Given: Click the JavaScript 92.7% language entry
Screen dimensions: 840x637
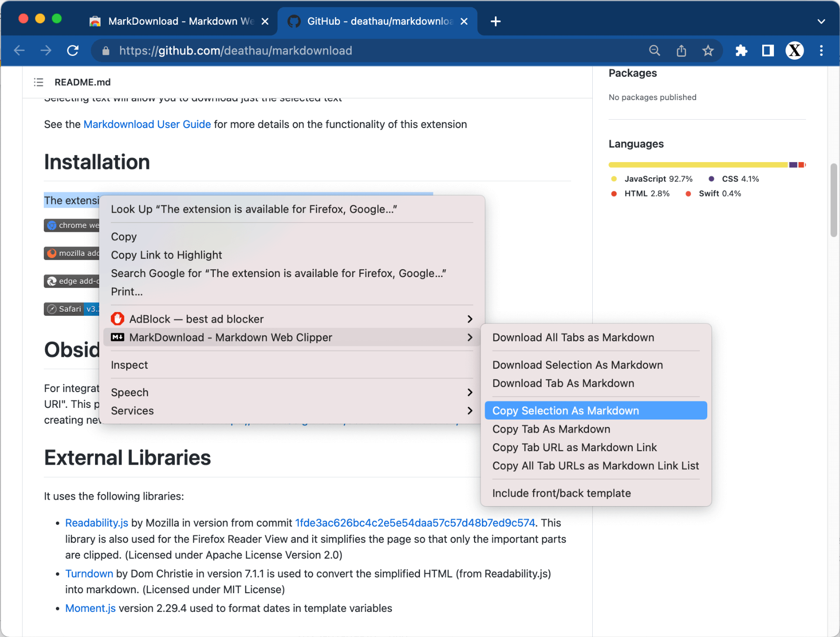Looking at the screenshot, I should point(652,179).
